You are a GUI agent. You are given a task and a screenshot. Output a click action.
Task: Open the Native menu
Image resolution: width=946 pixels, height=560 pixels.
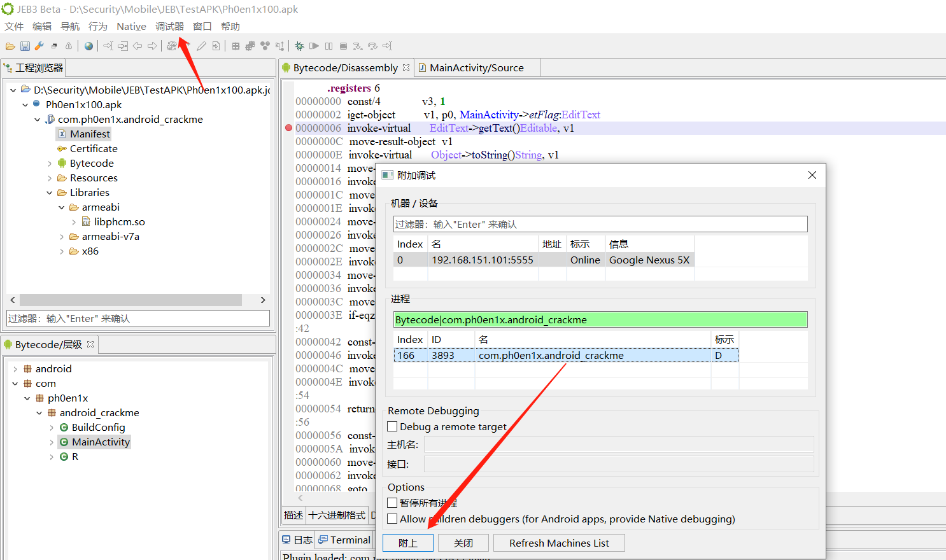(131, 26)
